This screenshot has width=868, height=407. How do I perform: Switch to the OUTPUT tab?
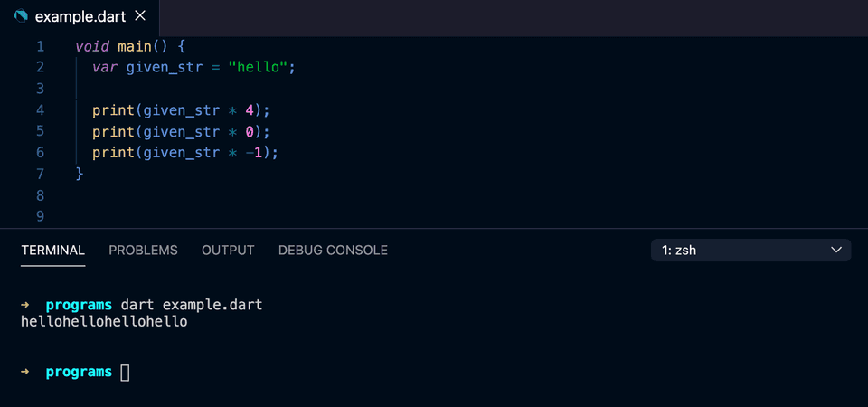(228, 251)
